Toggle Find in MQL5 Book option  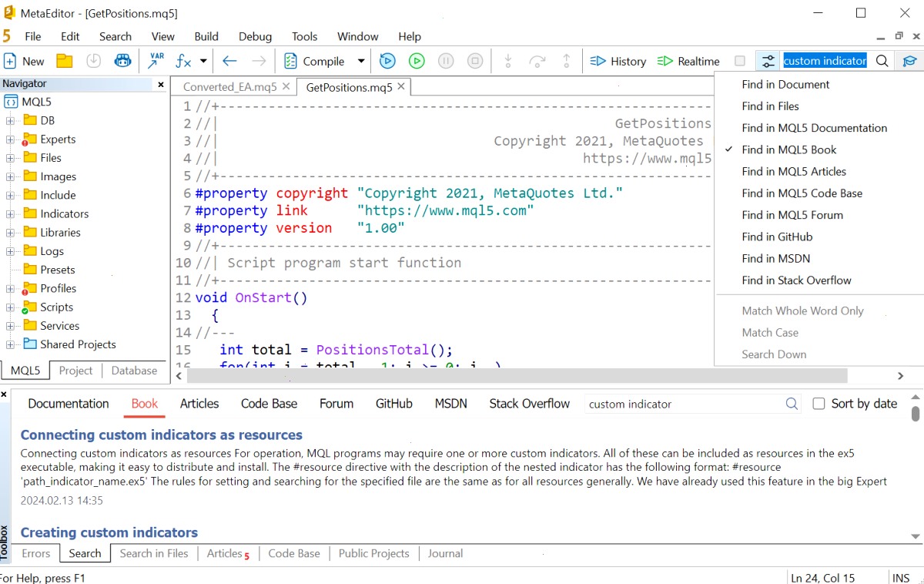[788, 149]
